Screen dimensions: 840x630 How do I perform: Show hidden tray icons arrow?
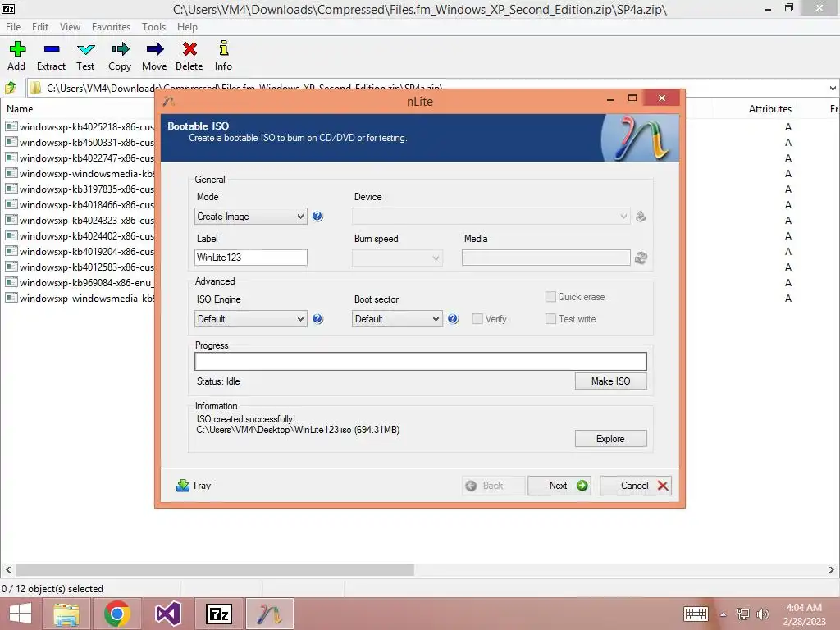coord(724,614)
